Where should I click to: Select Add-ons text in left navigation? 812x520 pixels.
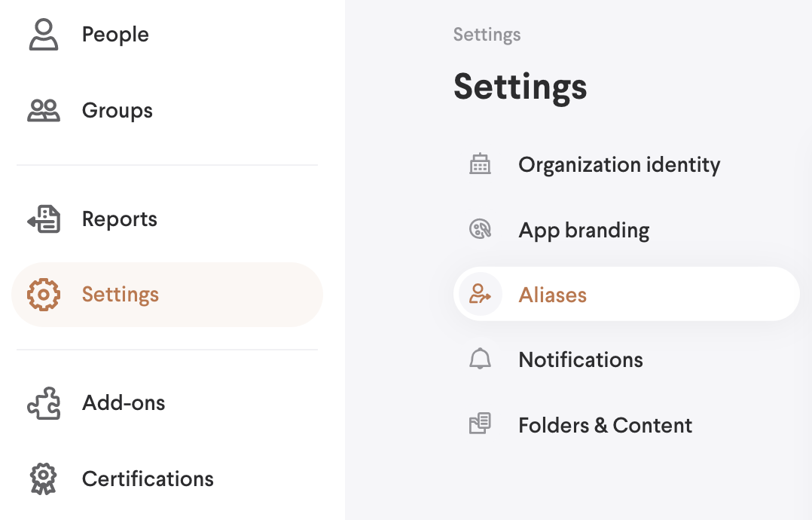click(x=124, y=403)
